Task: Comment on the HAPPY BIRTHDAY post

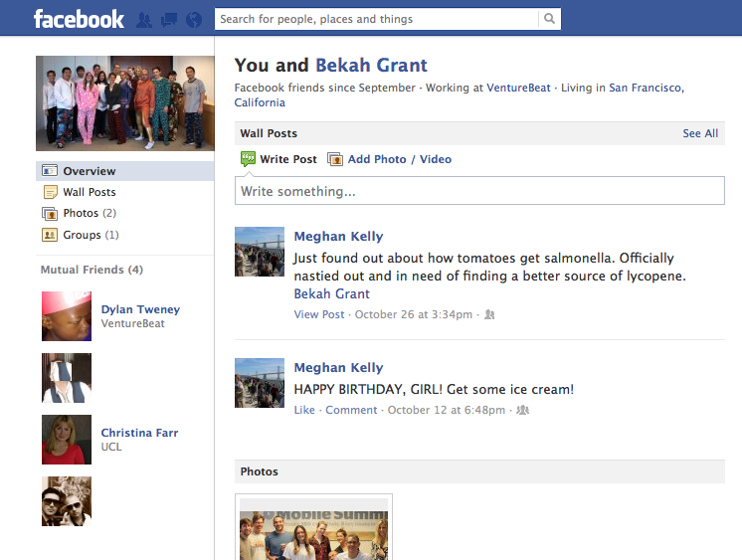Action: tap(351, 410)
